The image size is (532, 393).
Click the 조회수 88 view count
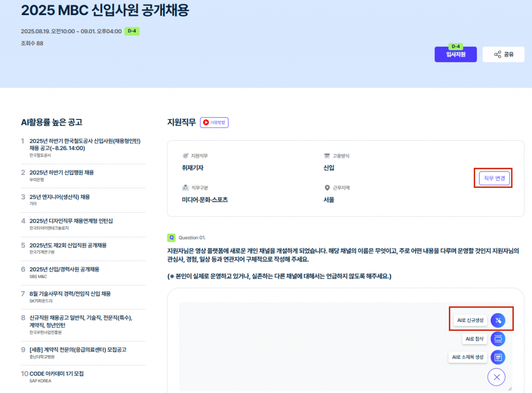[x=32, y=44]
